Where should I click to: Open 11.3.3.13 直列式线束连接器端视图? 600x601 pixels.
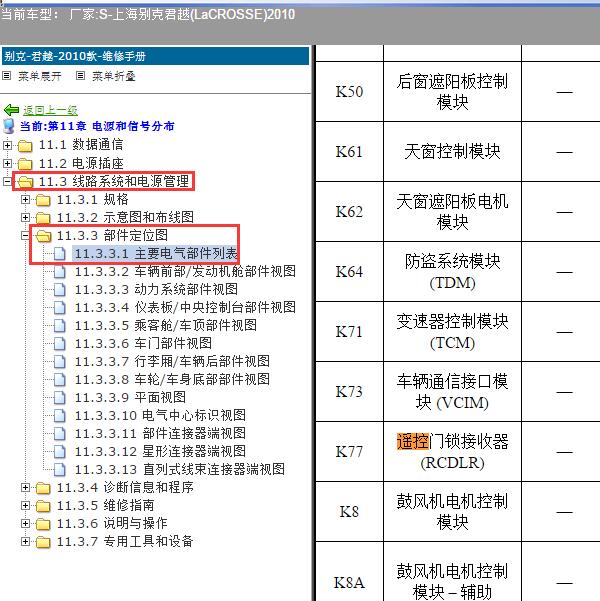(x=180, y=470)
